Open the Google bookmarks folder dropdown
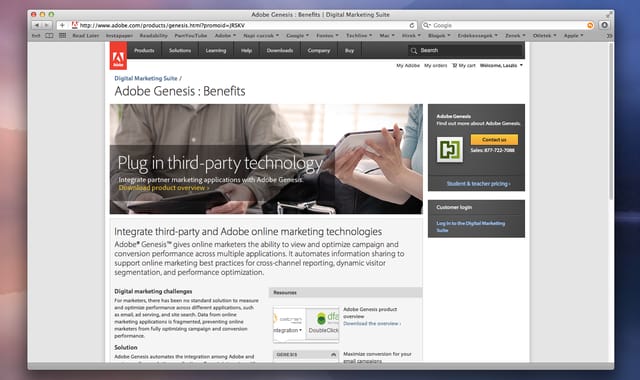This screenshot has height=380, width=640. click(x=298, y=36)
